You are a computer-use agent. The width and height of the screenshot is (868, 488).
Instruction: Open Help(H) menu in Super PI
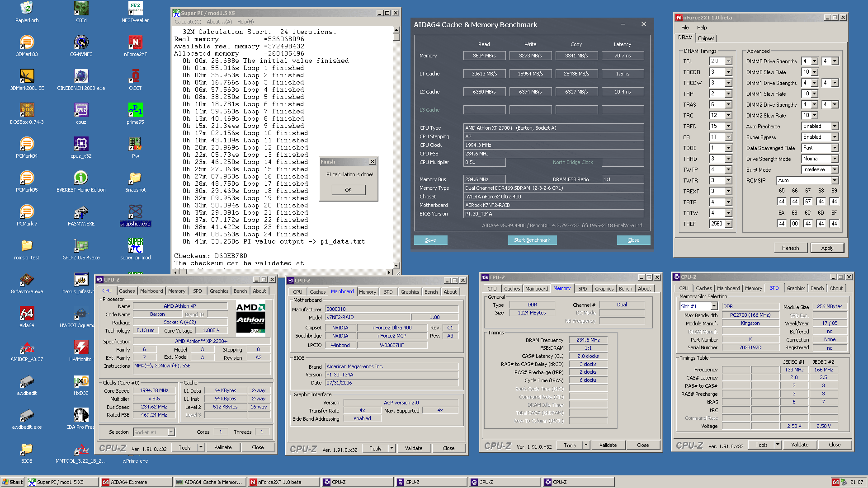[x=245, y=22]
